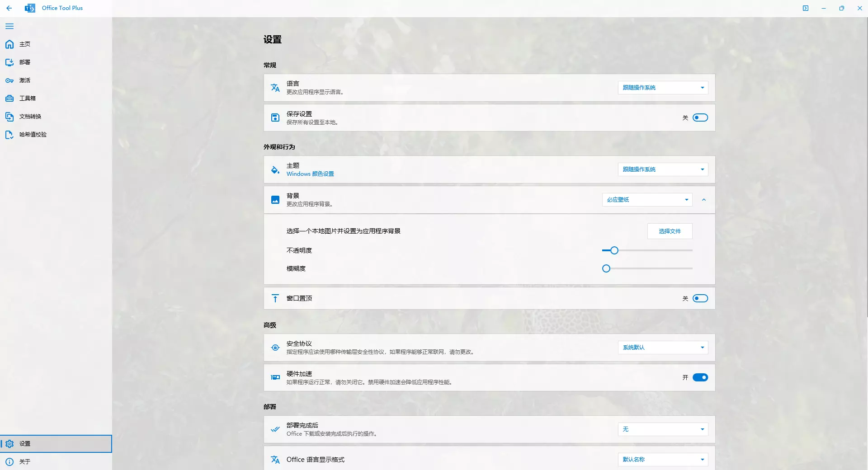Open the 必应壁纸 background dropdown
The height and width of the screenshot is (470, 868).
[x=647, y=200]
